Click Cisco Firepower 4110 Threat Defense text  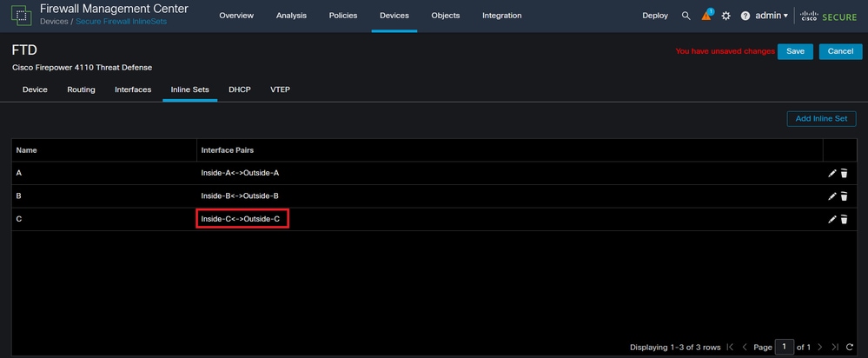[82, 68]
